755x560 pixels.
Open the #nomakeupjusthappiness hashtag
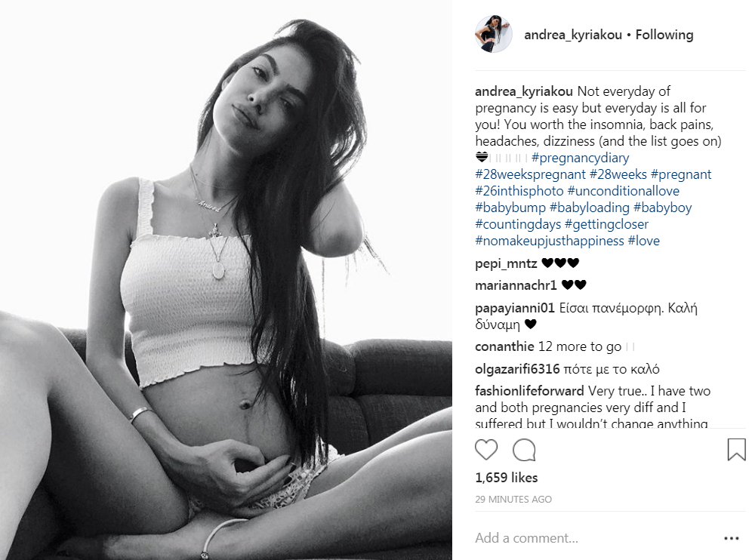[550, 241]
